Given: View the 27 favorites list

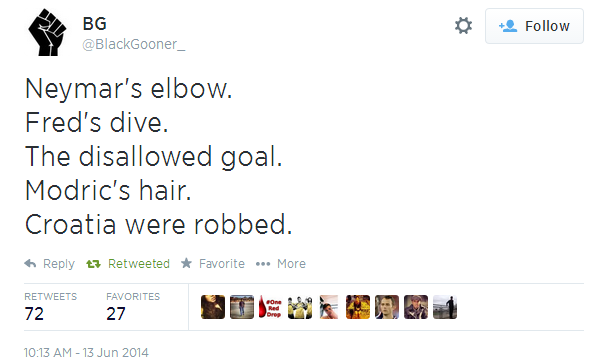Looking at the screenshot, I should (x=133, y=307).
